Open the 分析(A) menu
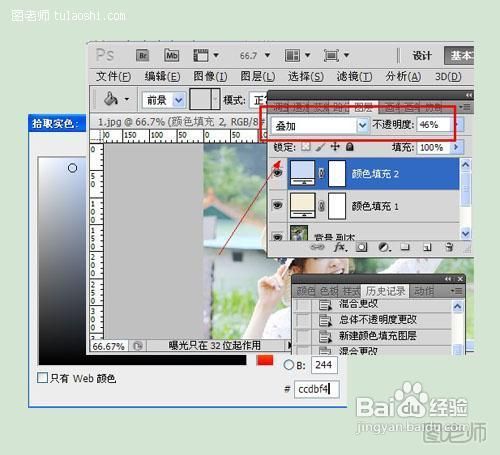This screenshot has width=500, height=455. pos(403,77)
